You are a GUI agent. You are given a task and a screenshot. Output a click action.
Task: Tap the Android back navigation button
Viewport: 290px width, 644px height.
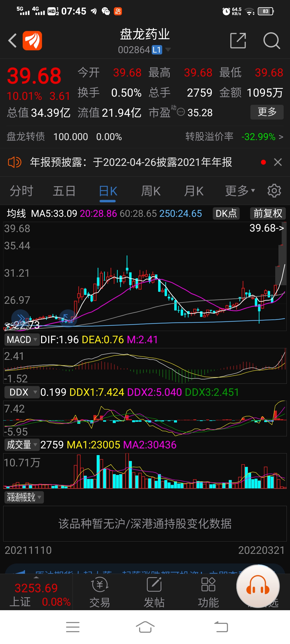coord(221,627)
